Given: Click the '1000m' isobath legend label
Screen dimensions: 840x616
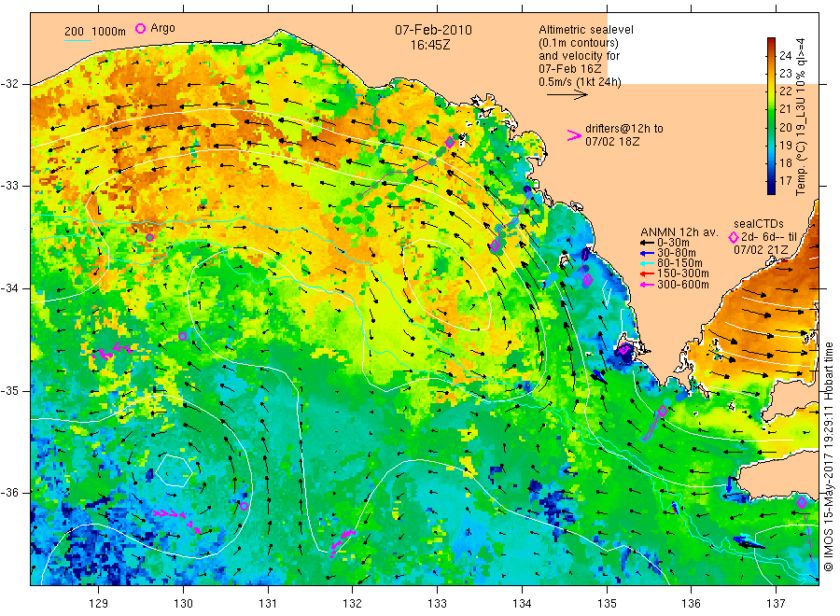Looking at the screenshot, I should pyautogui.click(x=109, y=32).
